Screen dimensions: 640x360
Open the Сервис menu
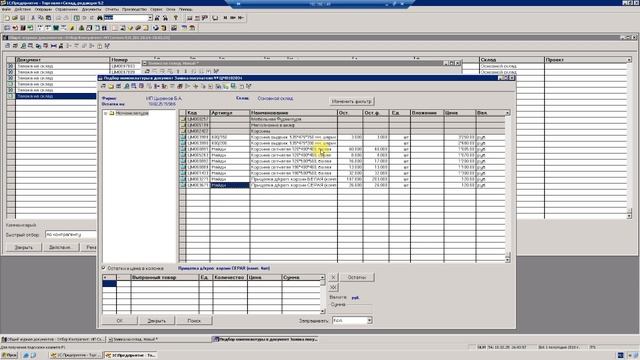point(156,9)
